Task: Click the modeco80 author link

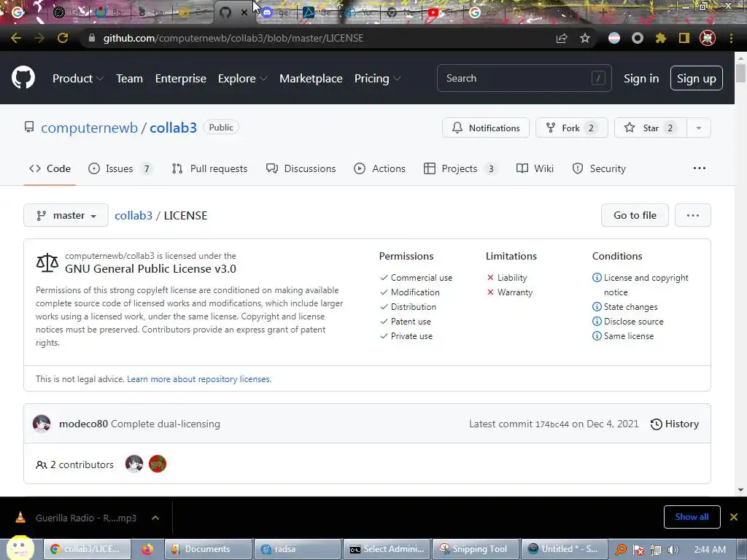Action: click(x=83, y=424)
